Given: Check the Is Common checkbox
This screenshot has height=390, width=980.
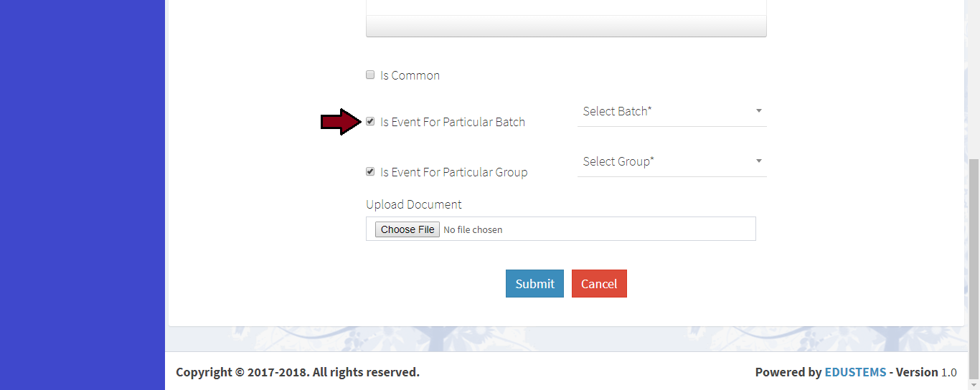Looking at the screenshot, I should 370,75.
